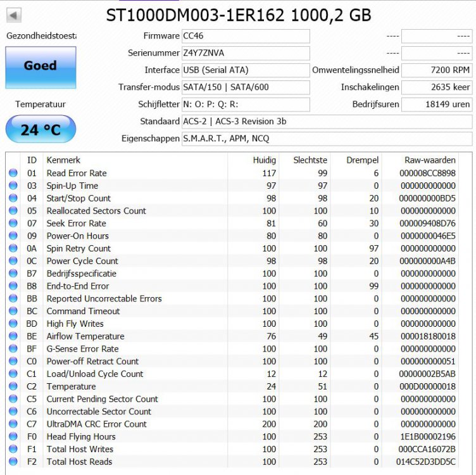Click the Current Pending Sector Count name
The width and height of the screenshot is (476, 475).
tap(103, 399)
